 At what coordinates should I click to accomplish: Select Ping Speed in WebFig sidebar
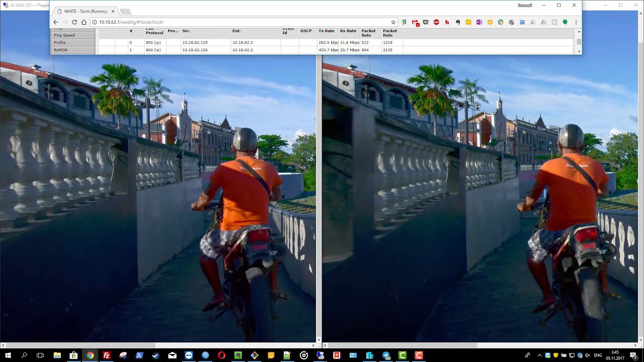click(73, 35)
